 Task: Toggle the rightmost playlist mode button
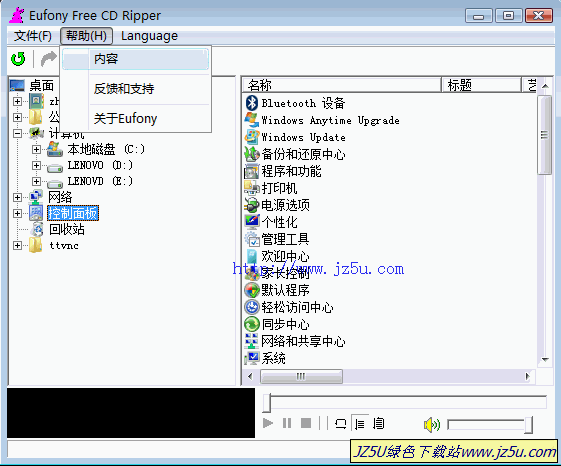pyautogui.click(x=379, y=424)
